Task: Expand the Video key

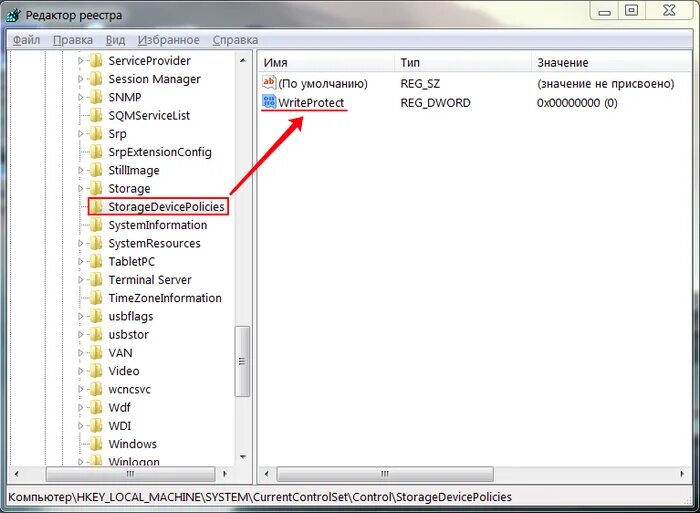Action: click(80, 371)
